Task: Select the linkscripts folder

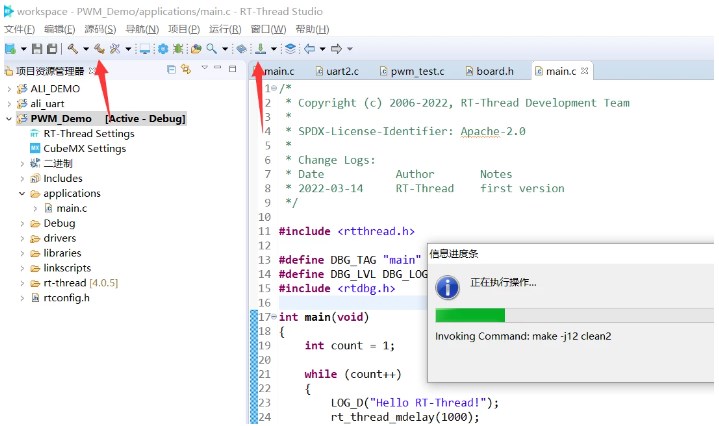Action: 61,268
